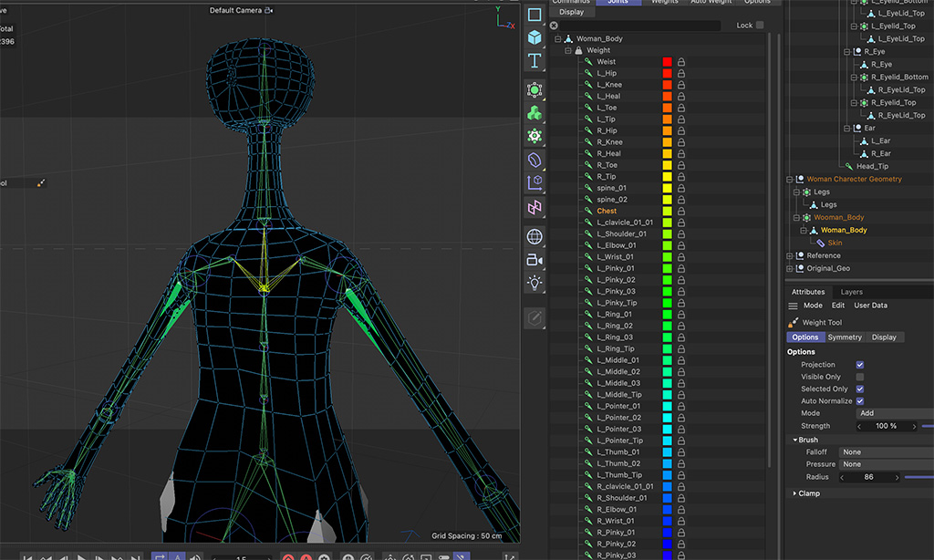Click the Head_Tip joint icon
This screenshot has width=934, height=560.
point(849,166)
